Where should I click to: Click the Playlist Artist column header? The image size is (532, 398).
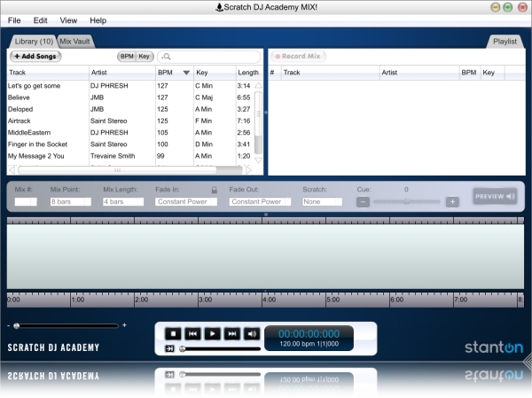coord(419,73)
